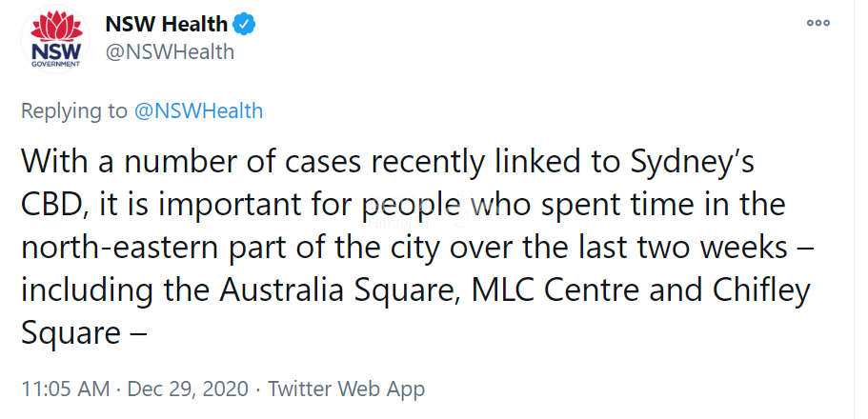868x419 pixels.
Task: Click the blue verified checkmark badge
Action: pos(244,25)
